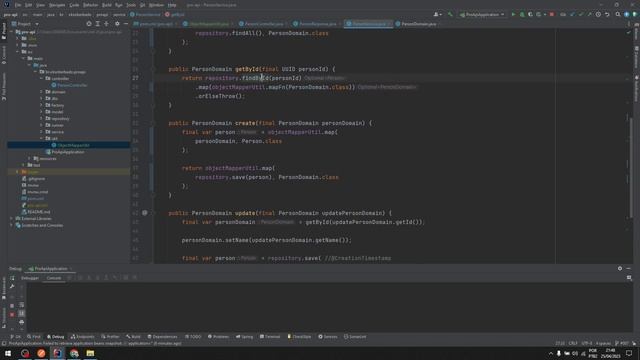The width and height of the screenshot is (640, 360).
Task: Open Windows Start button
Action: point(8,353)
